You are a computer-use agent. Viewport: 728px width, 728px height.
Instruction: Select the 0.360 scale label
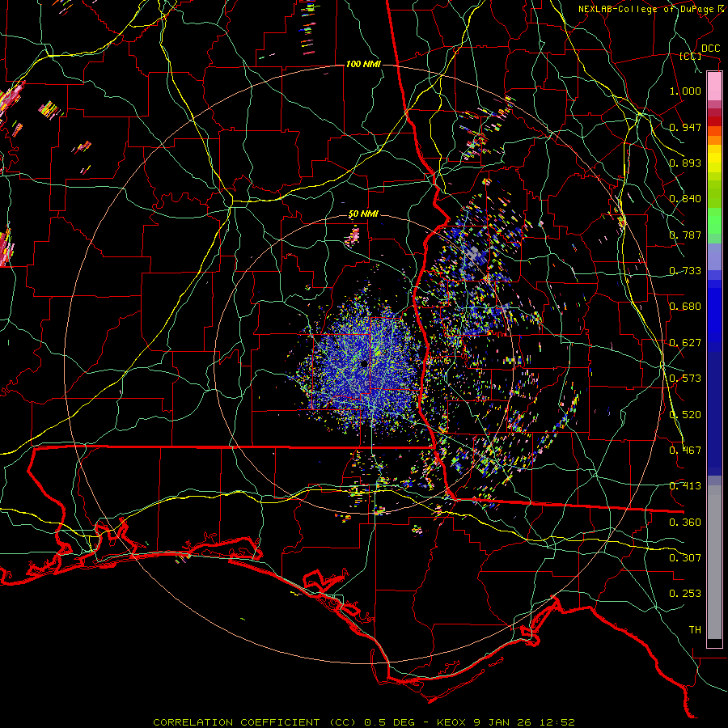pyautogui.click(x=685, y=523)
